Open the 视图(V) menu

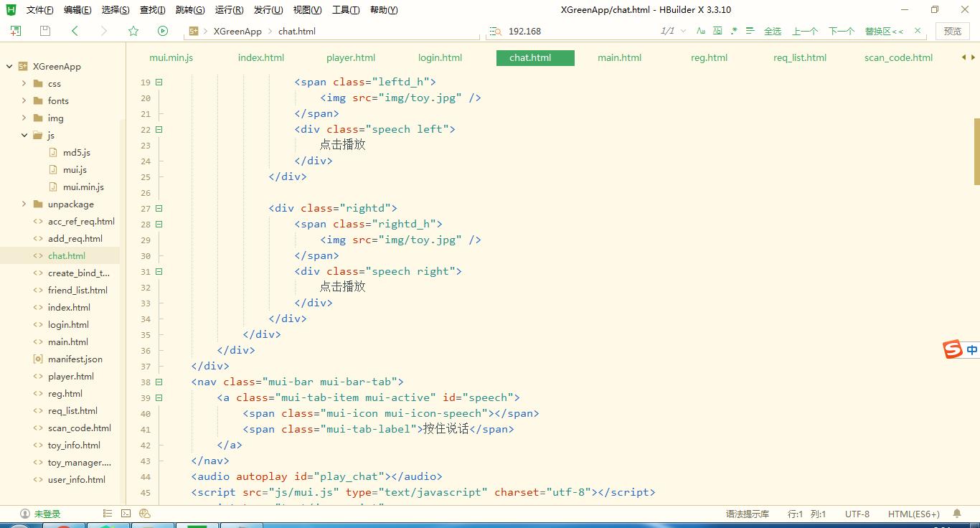click(x=307, y=10)
